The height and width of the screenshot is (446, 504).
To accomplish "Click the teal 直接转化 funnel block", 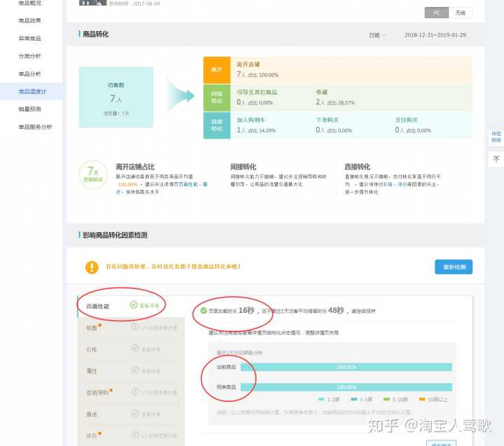I will (x=216, y=125).
